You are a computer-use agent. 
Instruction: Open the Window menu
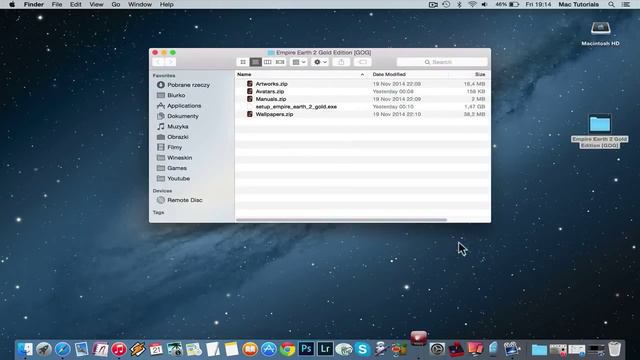pos(140,4)
